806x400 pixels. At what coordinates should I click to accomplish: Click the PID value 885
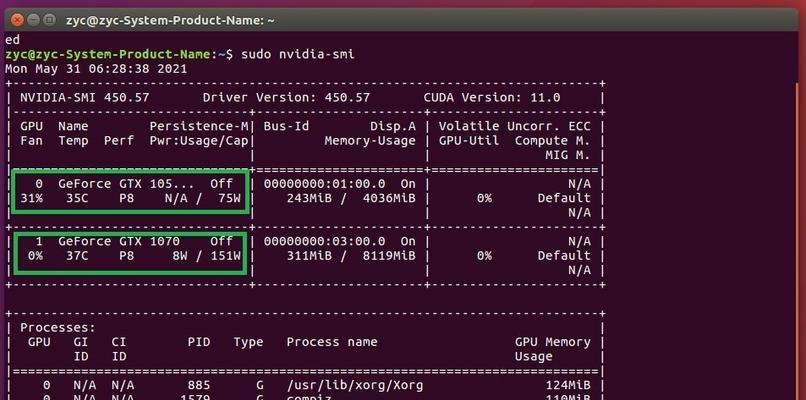[199, 385]
